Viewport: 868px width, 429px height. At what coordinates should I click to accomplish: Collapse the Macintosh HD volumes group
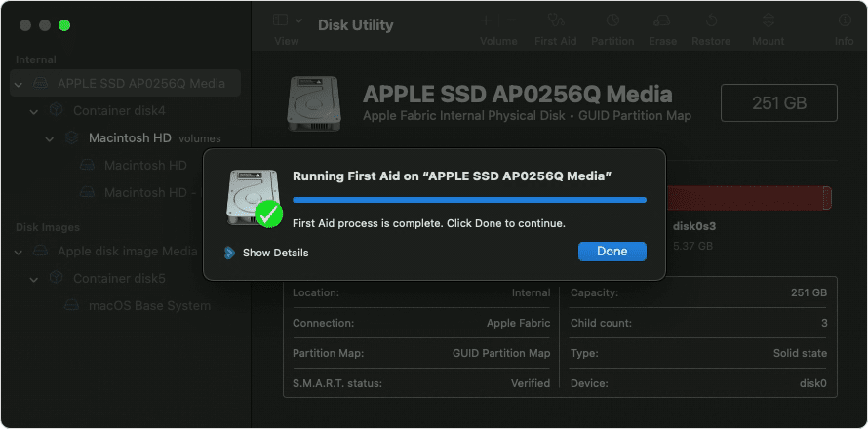50,138
